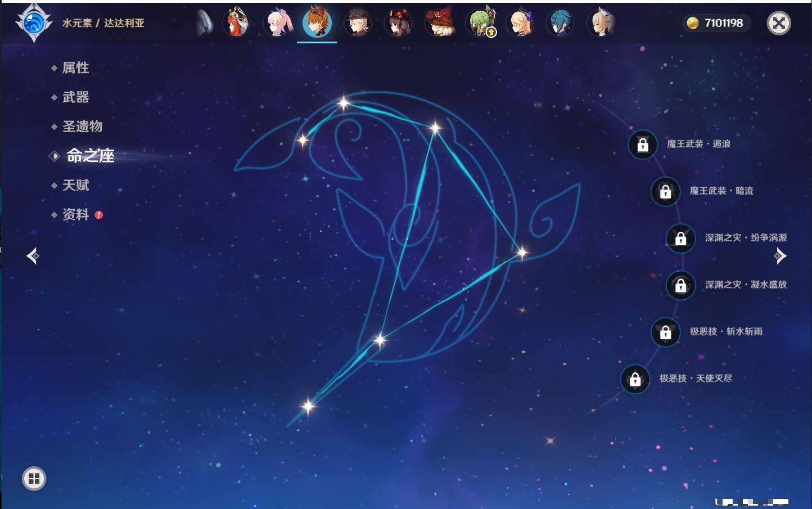
Task: Click the 深渊之灾·纷争涡源 label
Action: [746, 237]
